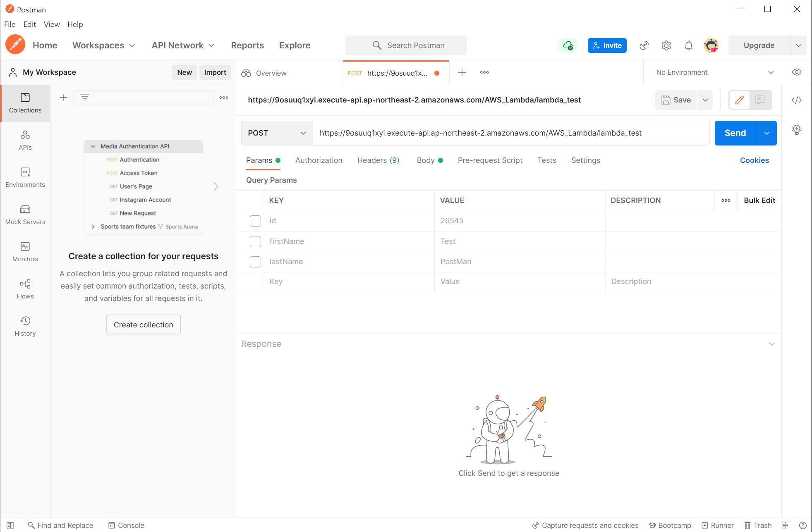Enable the id query parameter checkbox
Image resolution: width=812 pixels, height=532 pixels.
255,221
